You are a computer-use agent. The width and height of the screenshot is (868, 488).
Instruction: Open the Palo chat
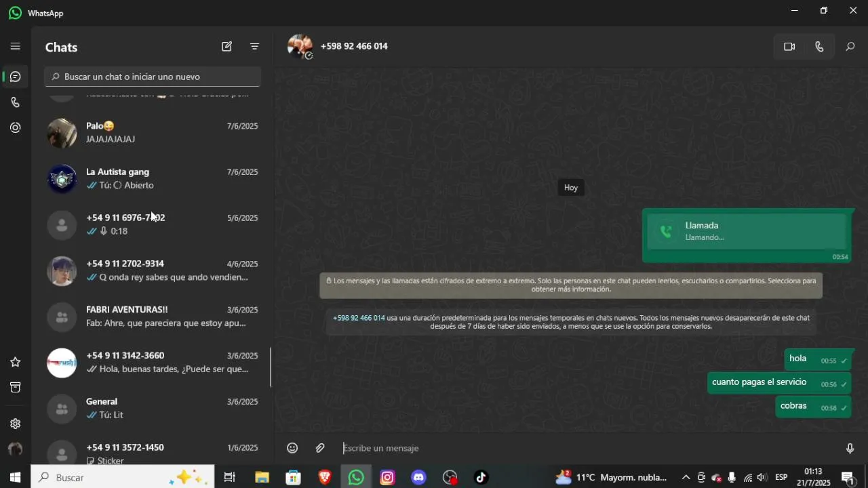coord(153,133)
